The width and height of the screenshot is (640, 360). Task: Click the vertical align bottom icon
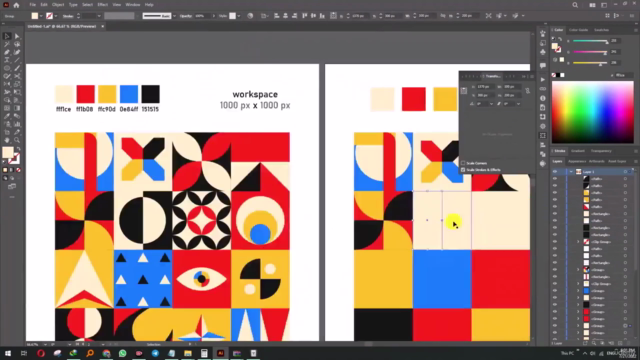322,16
